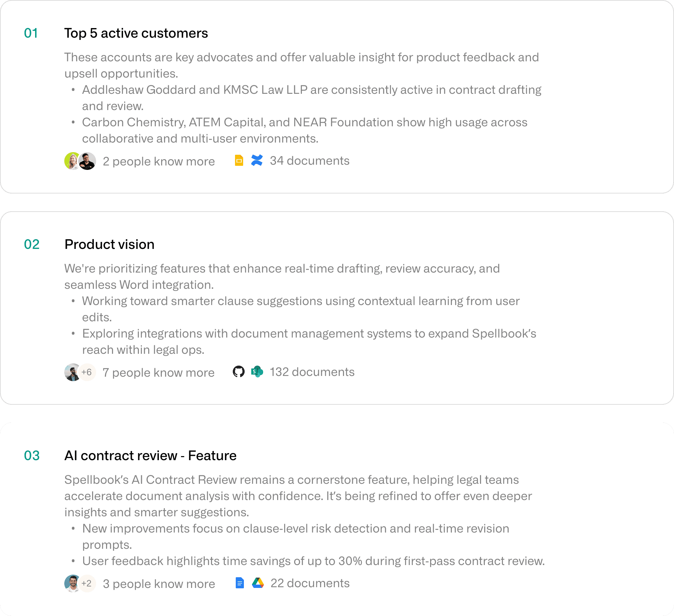Click the Google Docs icon in card 03
The height and width of the screenshot is (616, 674).
tap(239, 583)
